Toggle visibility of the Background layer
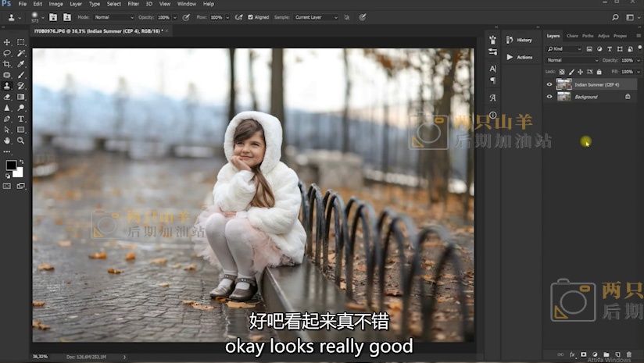 pos(549,97)
